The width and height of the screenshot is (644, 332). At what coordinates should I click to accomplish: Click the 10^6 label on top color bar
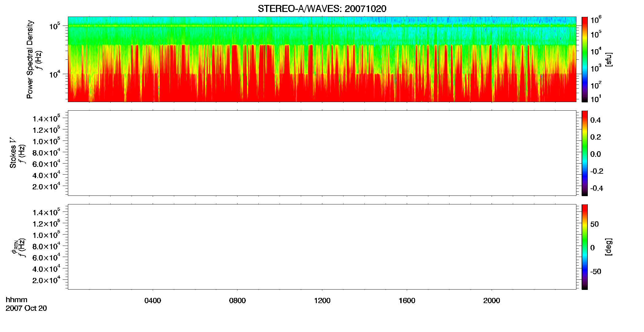click(596, 20)
